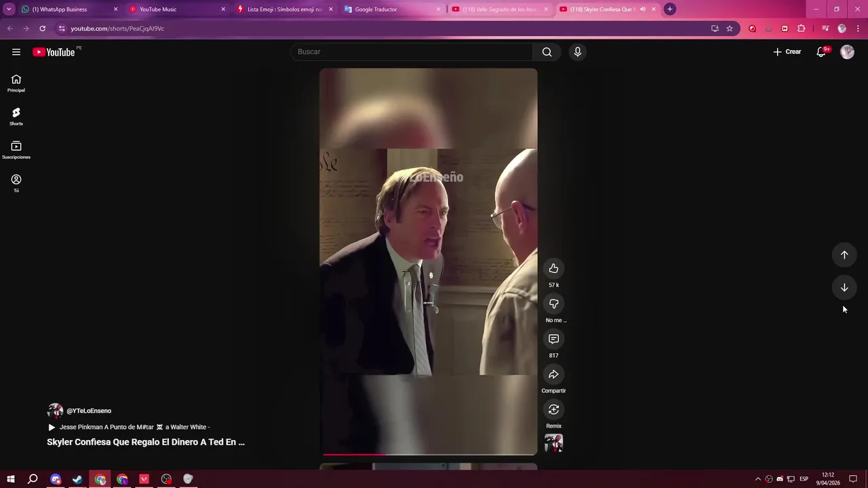Screen dimensions: 868x488
Task: Open the Windows Start menu
Action: pos(11,479)
